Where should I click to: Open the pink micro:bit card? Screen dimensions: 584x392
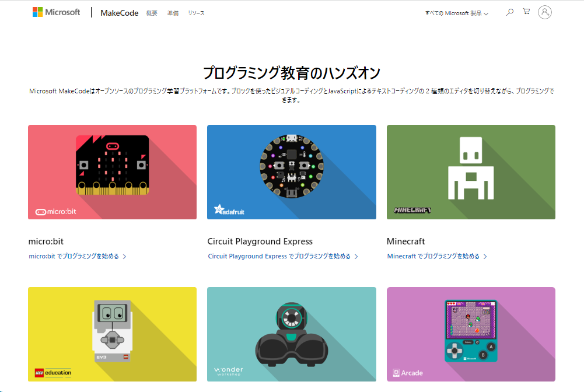coord(112,172)
